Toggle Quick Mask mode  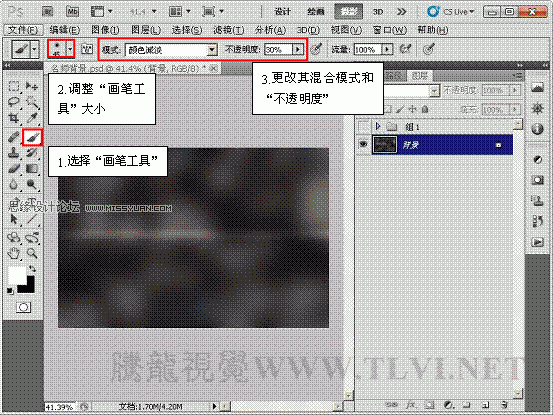tap(23, 307)
